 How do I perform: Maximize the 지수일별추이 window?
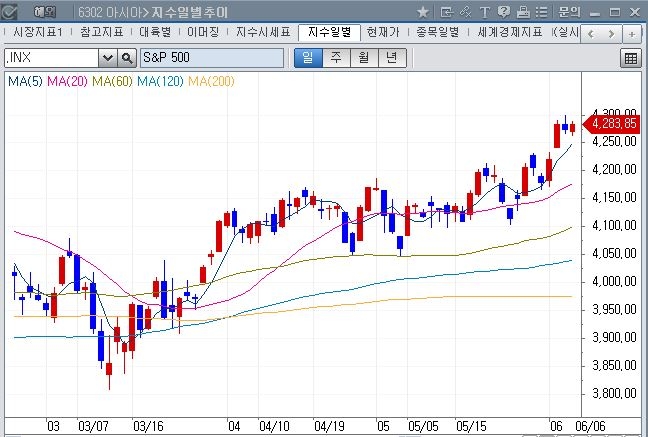tap(615, 12)
